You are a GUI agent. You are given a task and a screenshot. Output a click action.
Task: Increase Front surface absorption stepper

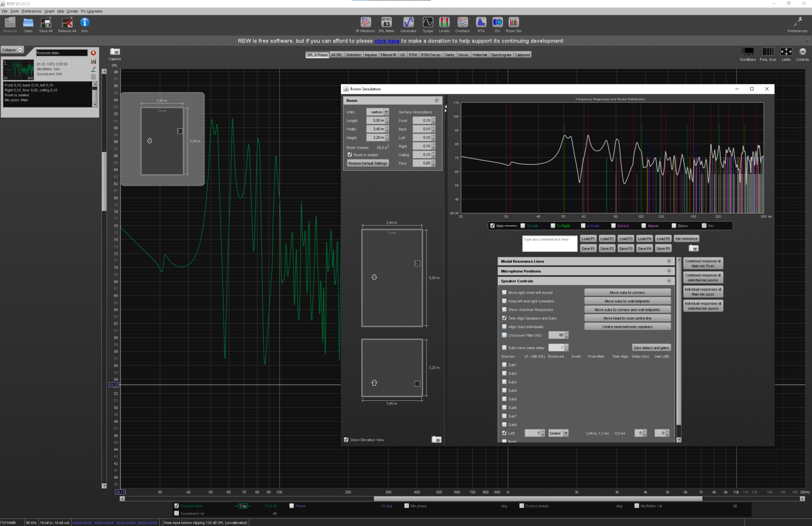point(434,119)
